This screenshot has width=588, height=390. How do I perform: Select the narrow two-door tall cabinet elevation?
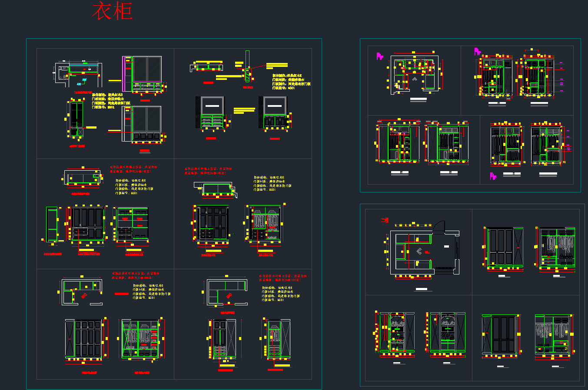point(77,119)
